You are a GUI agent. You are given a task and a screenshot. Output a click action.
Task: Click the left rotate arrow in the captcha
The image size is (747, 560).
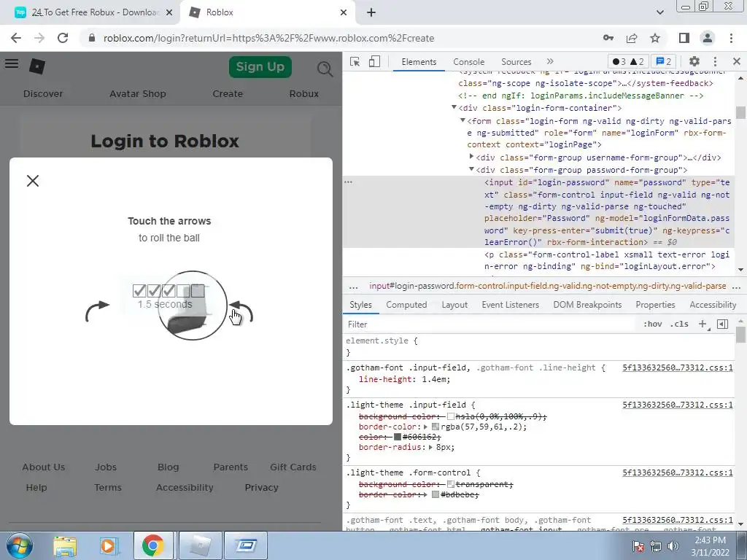point(97,311)
